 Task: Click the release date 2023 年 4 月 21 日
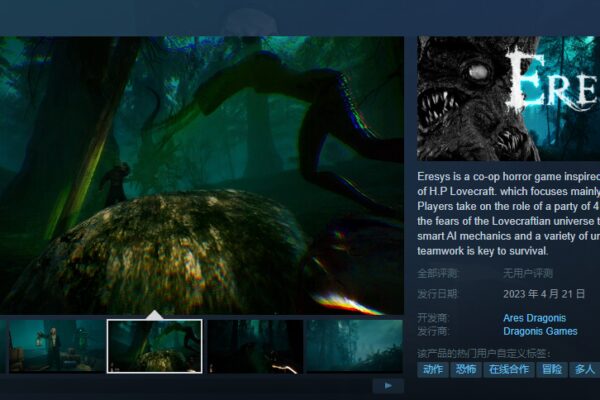544,294
